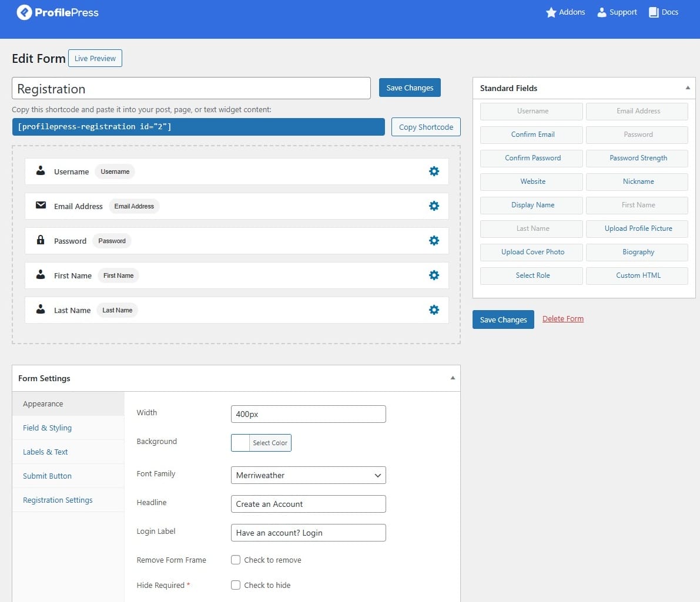The width and height of the screenshot is (700, 602).
Task: Open the Support link in header
Action: (x=623, y=12)
